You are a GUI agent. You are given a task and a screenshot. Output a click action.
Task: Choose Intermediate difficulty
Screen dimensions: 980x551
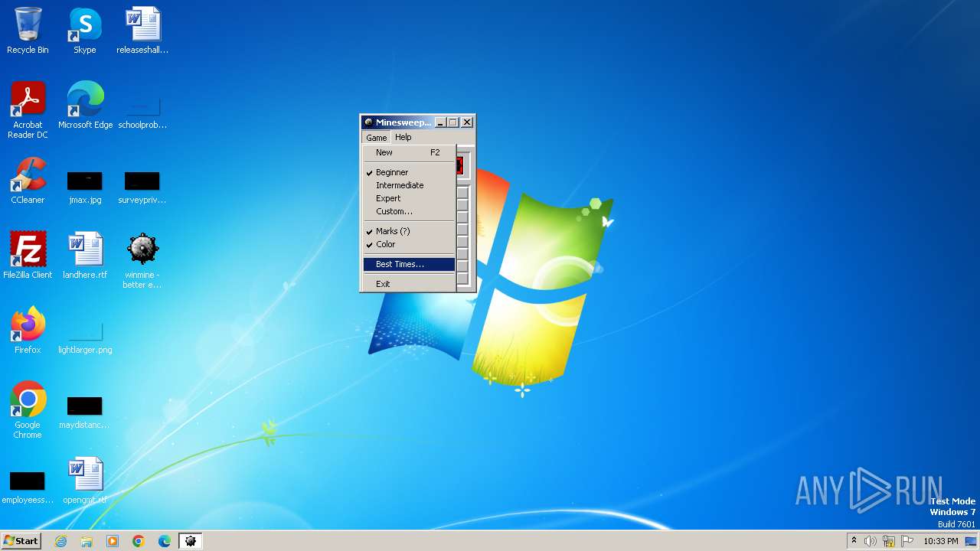click(x=409, y=185)
